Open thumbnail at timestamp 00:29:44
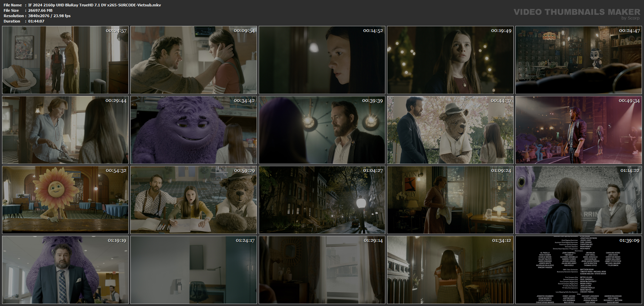The image size is (644, 306). [65, 130]
